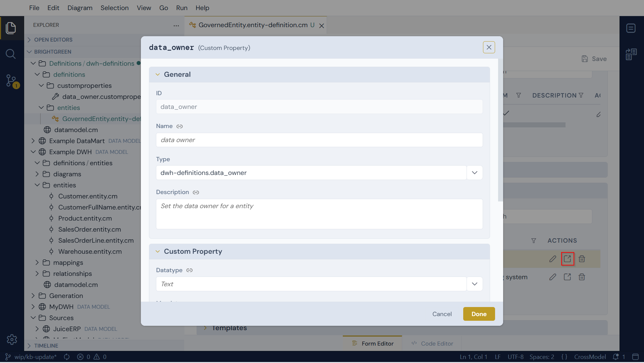Viewport: 644px width, 363px height.
Task: Delete the system custom property row
Action: (x=582, y=277)
